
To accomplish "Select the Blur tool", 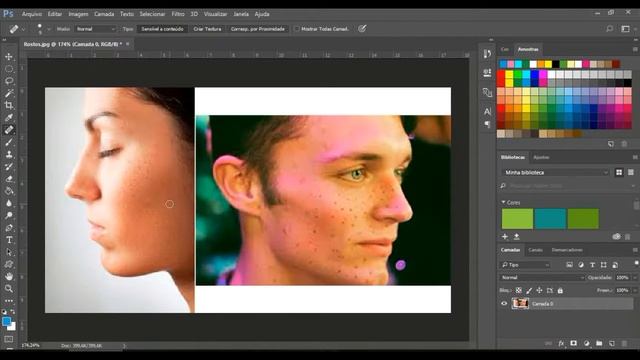I will coord(9,203).
